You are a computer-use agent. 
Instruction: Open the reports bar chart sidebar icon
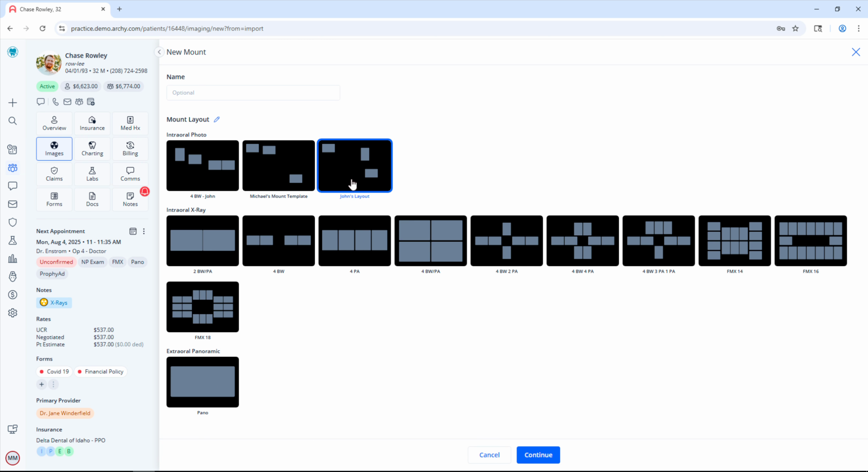13,259
